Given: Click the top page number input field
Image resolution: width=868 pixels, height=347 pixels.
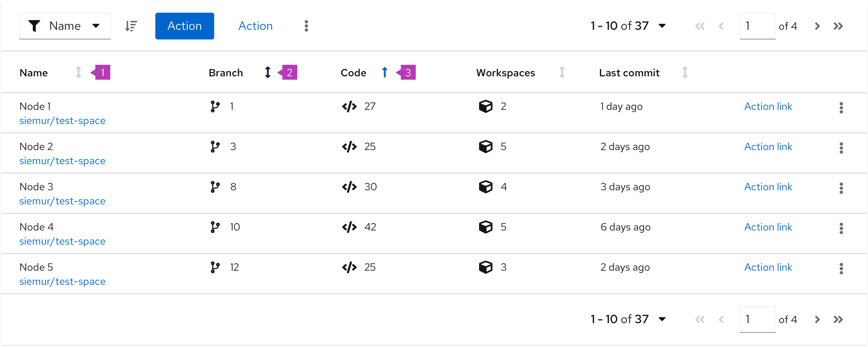Looking at the screenshot, I should (x=757, y=26).
